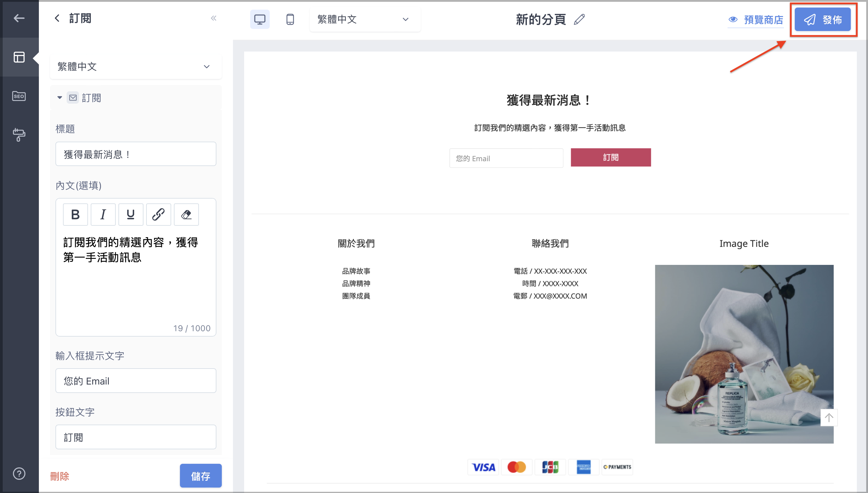Go back from 訂閱 panel using chevron
Image resolution: width=868 pixels, height=493 pixels.
click(57, 18)
